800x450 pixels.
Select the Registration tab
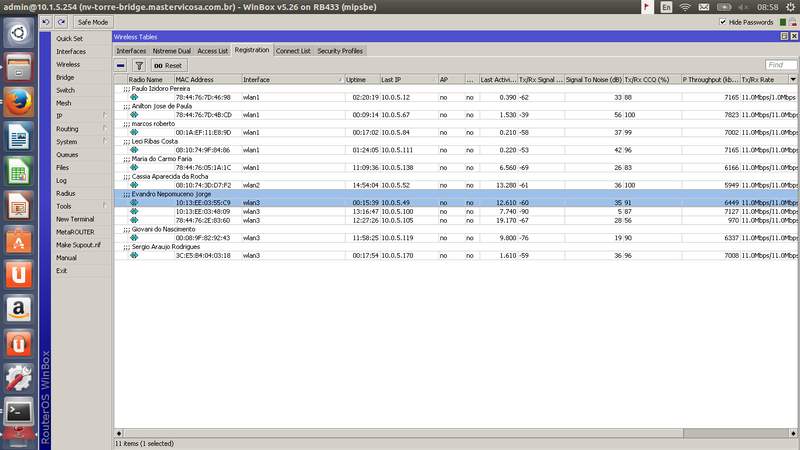point(252,50)
